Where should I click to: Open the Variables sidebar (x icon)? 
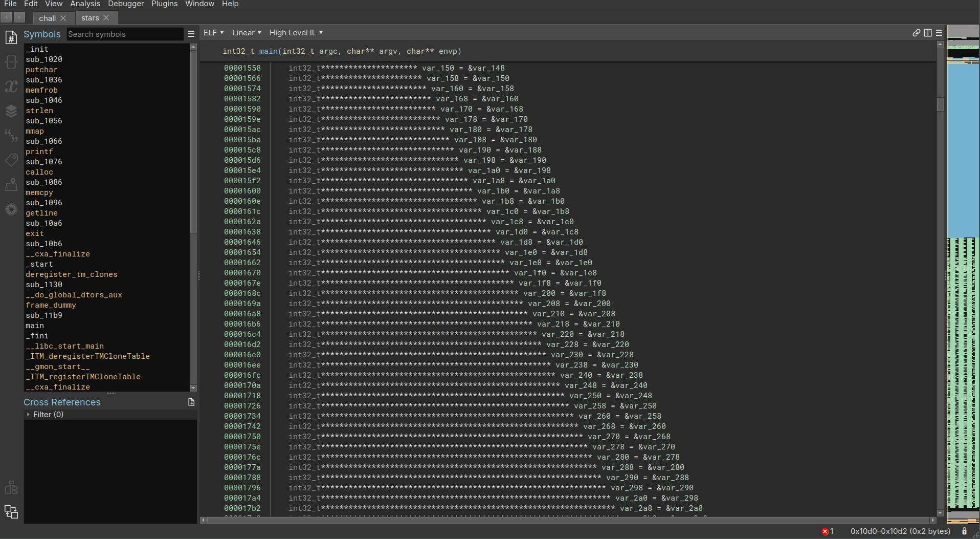pos(11,87)
